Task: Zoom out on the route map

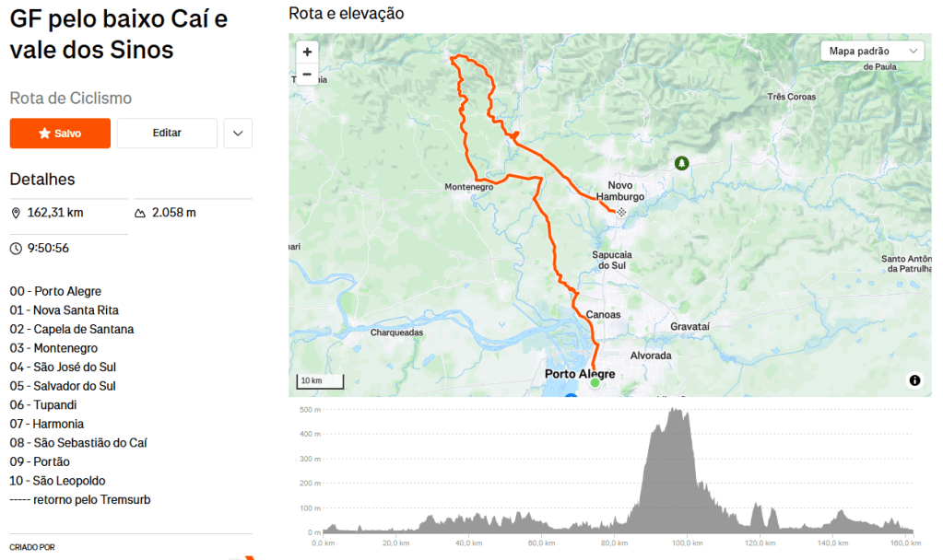Action: pyautogui.click(x=307, y=75)
